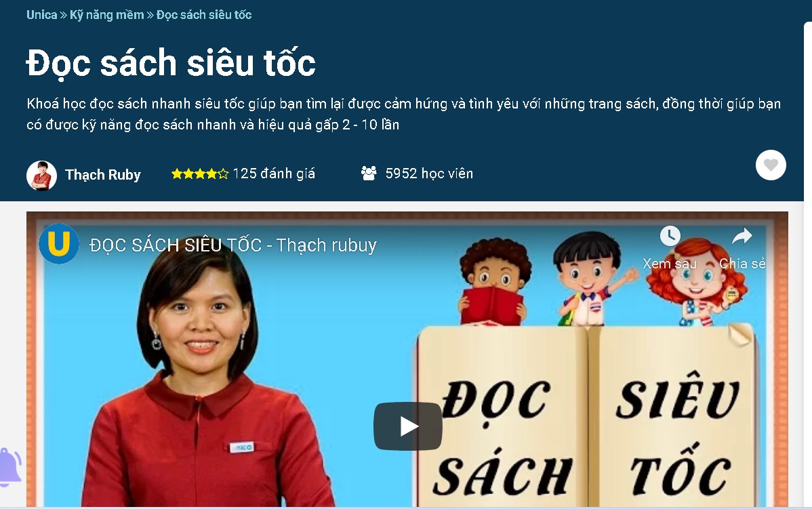
Task: Click the 125 đánh giá reviews text
Action: [274, 174]
